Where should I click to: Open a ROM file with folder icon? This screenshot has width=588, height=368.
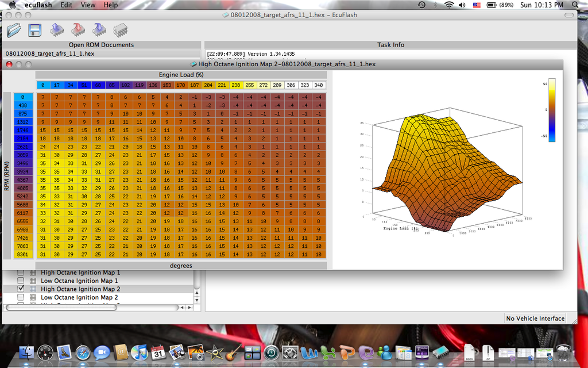click(x=14, y=30)
